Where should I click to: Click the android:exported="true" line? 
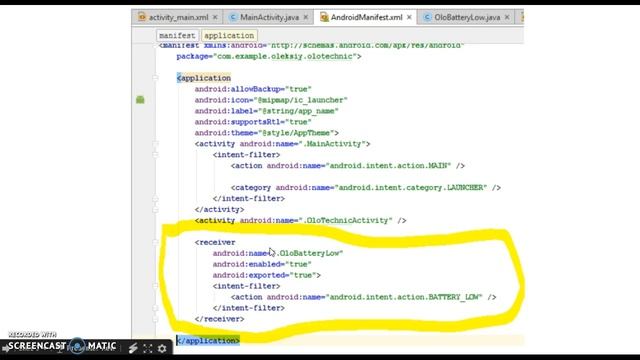(267, 276)
